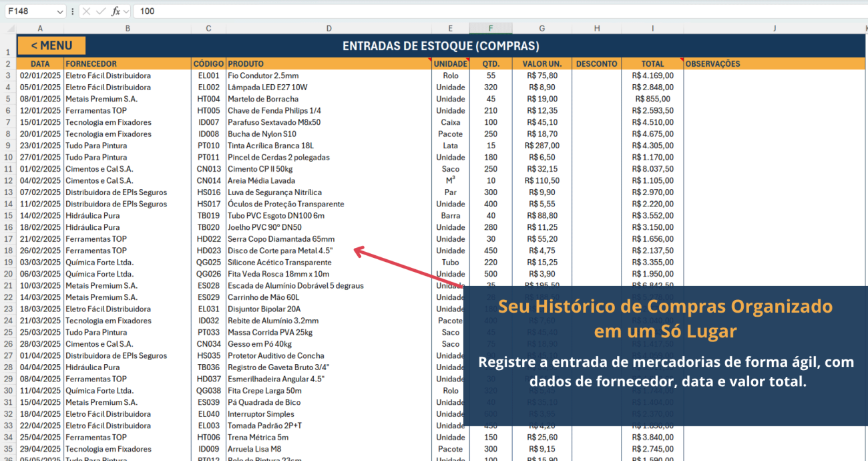Click the < MENU button
The image size is (868, 461).
click(x=51, y=45)
